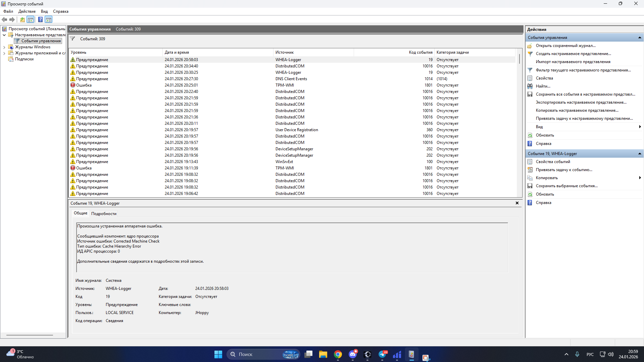This screenshot has width=644, height=362.
Task: Close the event 19 preview pane
Action: coord(517,203)
